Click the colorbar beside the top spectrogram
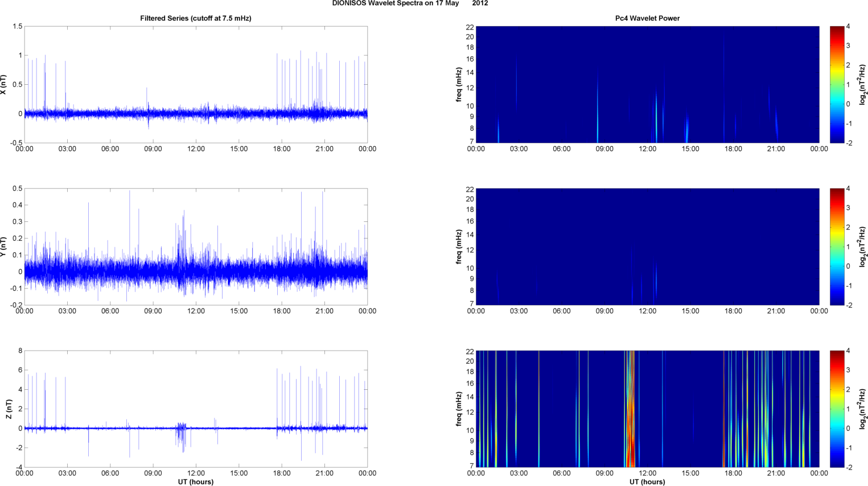Screen dimensions: 868x486 tap(837, 84)
